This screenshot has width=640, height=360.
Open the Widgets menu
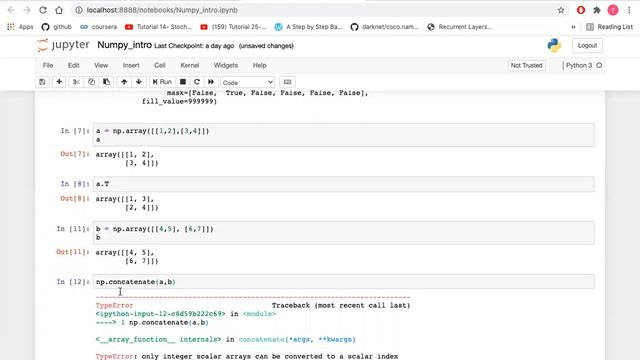click(226, 65)
